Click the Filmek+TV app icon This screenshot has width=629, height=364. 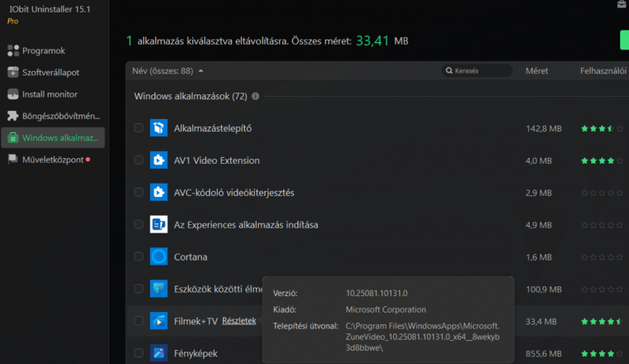click(159, 321)
